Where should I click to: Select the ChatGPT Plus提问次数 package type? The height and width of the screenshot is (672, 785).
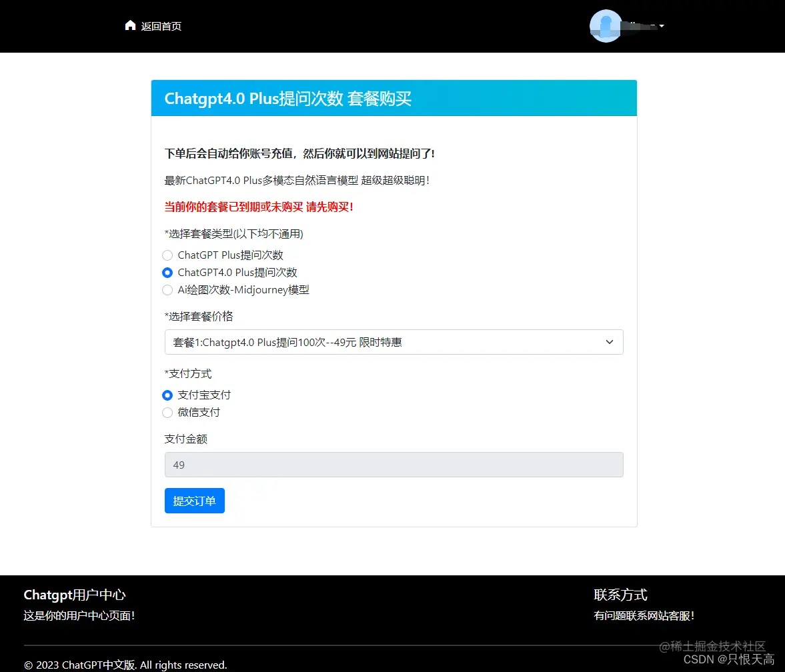pyautogui.click(x=167, y=255)
